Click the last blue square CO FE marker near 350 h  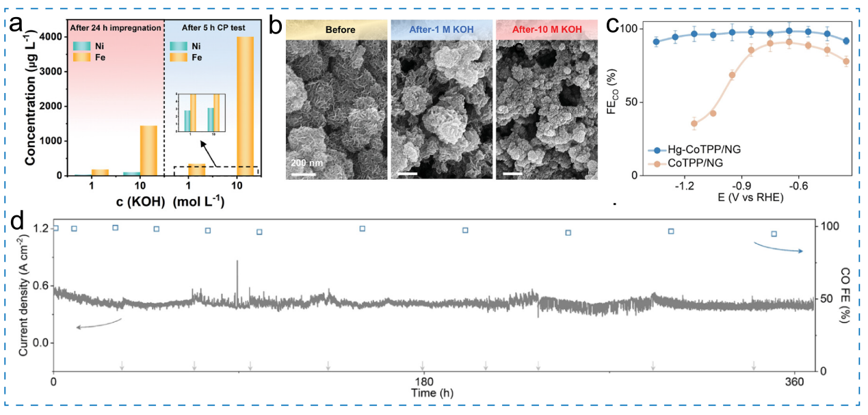click(774, 234)
